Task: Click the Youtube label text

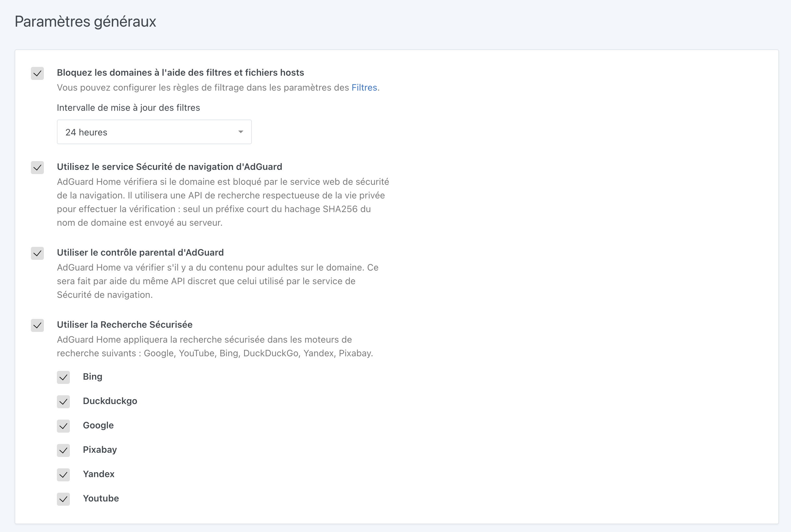Action: coord(101,499)
